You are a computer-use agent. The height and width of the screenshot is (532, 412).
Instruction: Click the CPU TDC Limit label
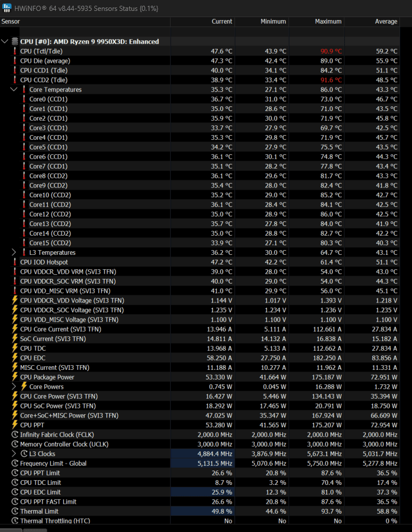coord(40,483)
